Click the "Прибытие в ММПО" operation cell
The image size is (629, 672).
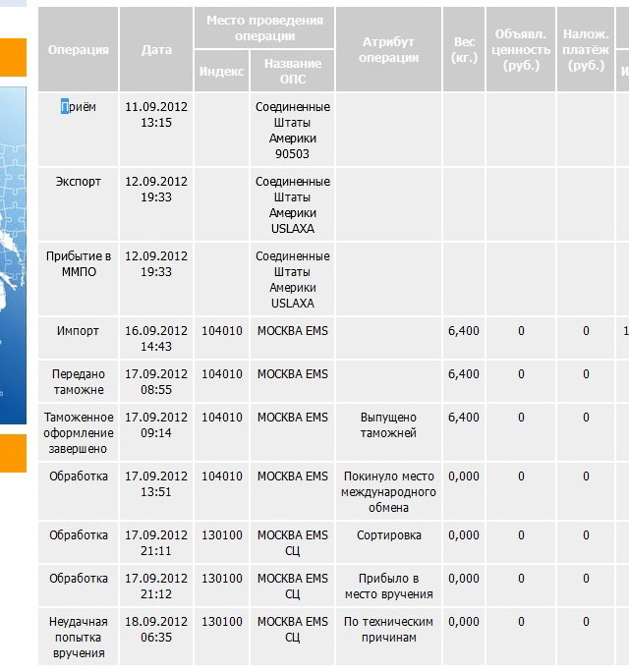79,264
